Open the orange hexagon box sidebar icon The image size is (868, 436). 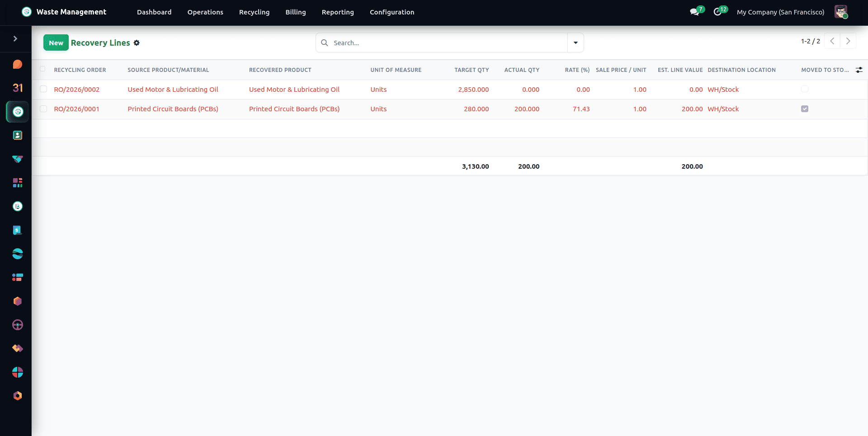tap(18, 301)
